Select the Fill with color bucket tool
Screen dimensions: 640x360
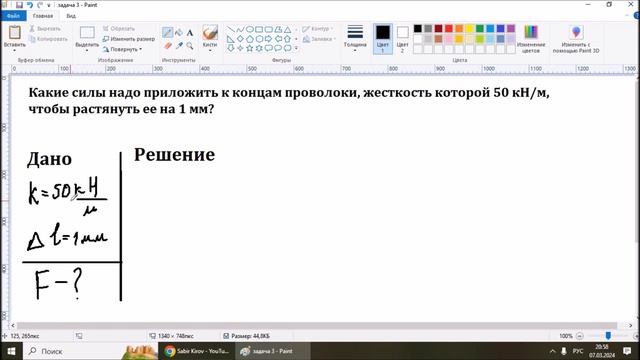tap(179, 33)
